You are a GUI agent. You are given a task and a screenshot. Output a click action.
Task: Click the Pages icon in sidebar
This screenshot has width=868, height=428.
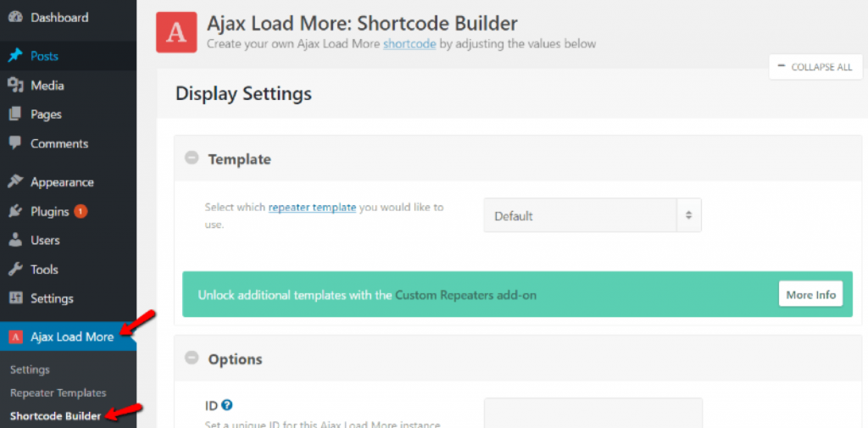click(x=16, y=114)
